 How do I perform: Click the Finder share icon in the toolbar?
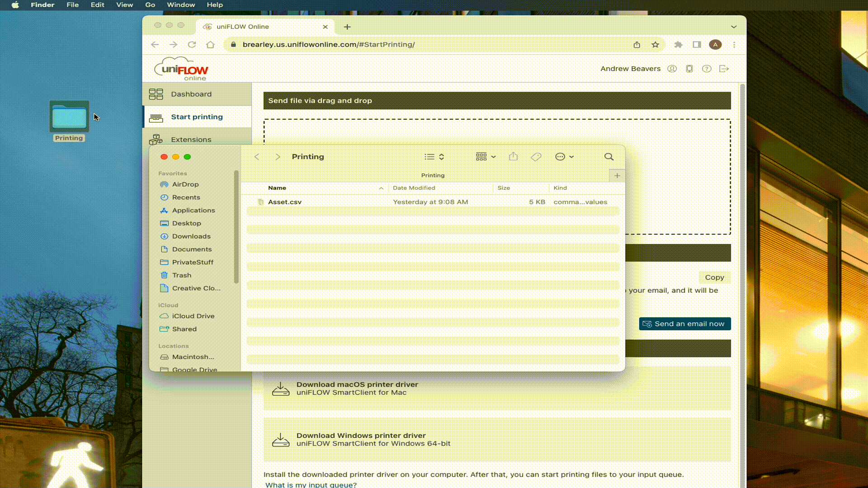(x=513, y=156)
